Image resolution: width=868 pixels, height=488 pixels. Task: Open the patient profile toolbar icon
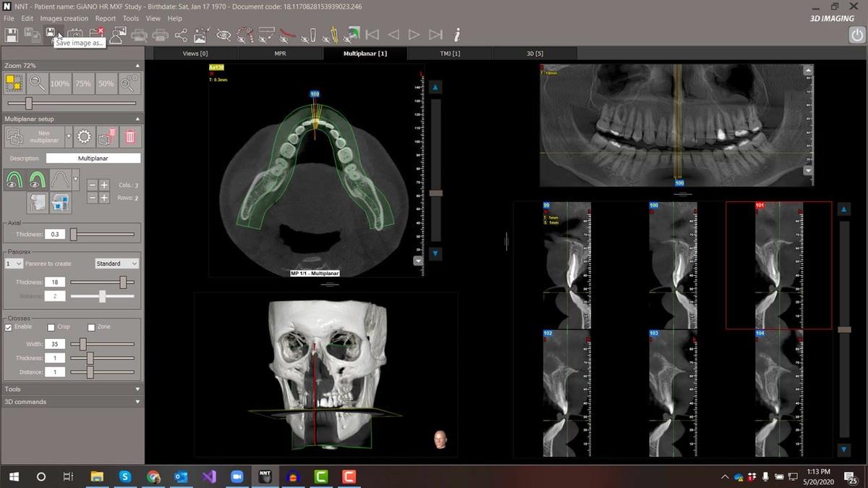[x=118, y=34]
